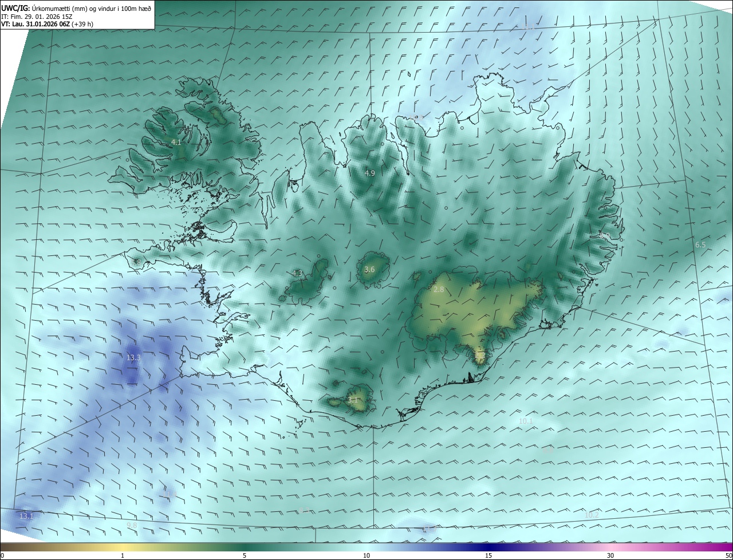The height and width of the screenshot is (560, 733).
Task: Click the color scale gradient bar
Action: [x=366, y=547]
